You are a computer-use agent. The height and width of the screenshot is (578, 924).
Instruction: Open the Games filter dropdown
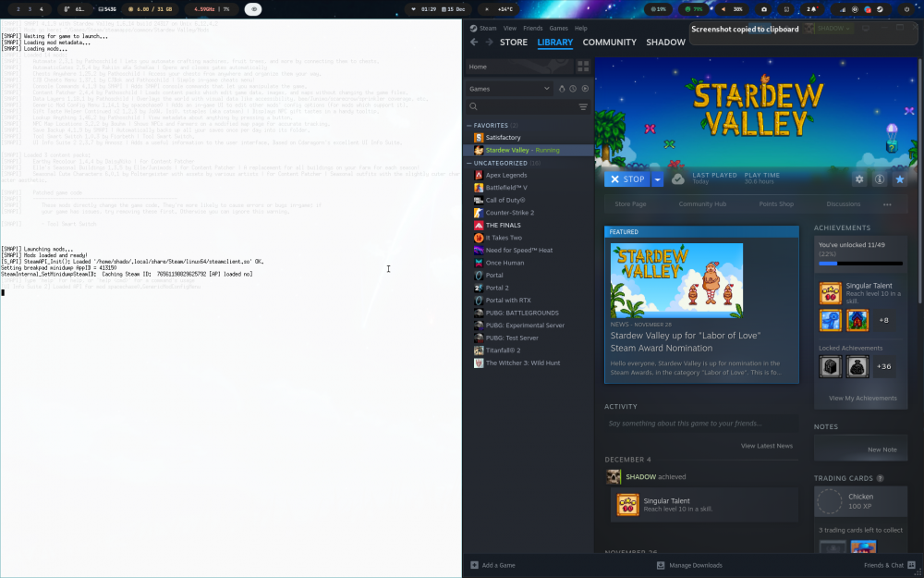509,89
